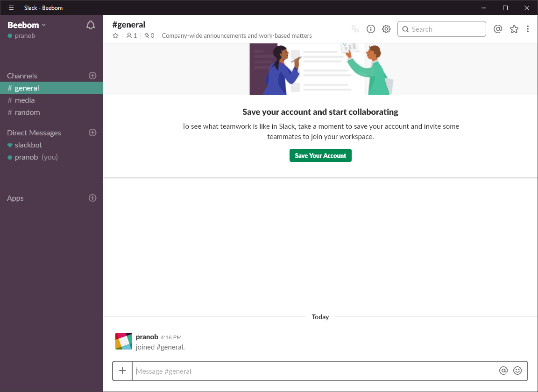Click the pranob username in the message
This screenshot has width=538, height=392.
coord(147,337)
